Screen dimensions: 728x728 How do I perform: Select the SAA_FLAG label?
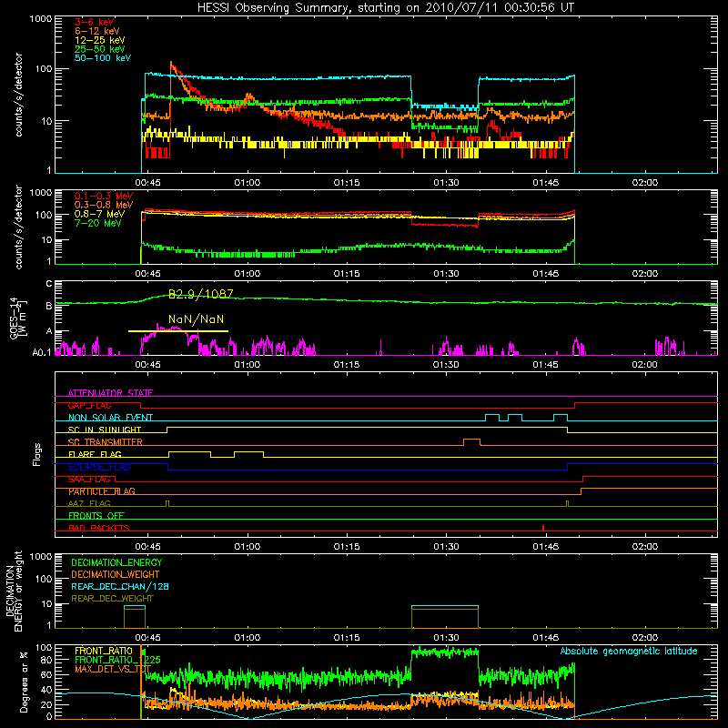pos(89,480)
